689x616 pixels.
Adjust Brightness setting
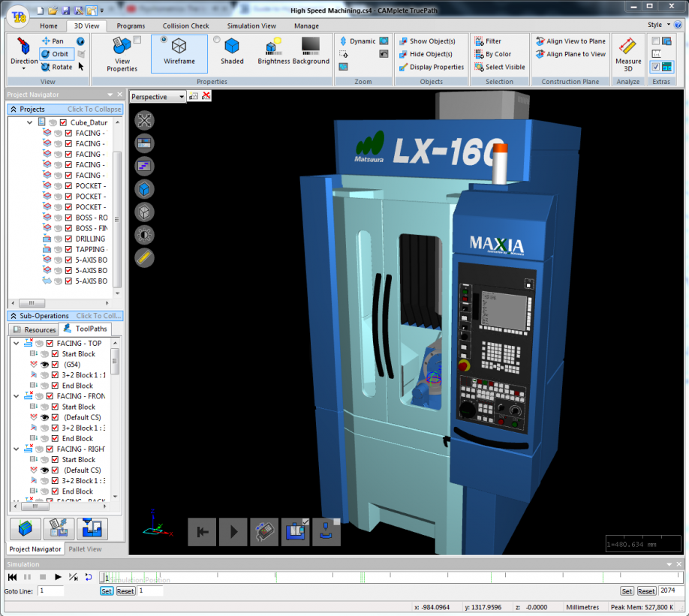[x=273, y=52]
